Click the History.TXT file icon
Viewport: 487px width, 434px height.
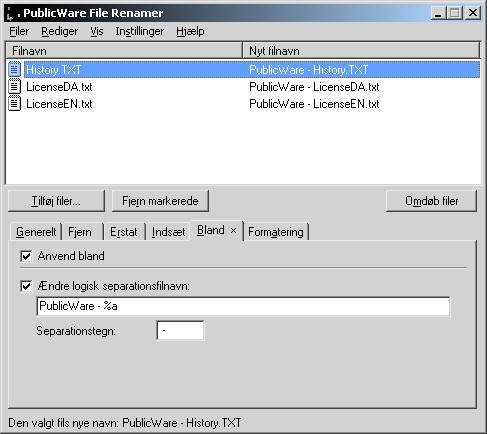(14, 69)
